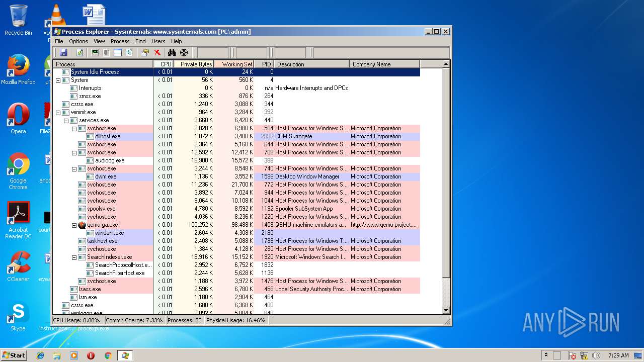Click the Start button
Screen dimensions: 644x362
tap(14, 355)
